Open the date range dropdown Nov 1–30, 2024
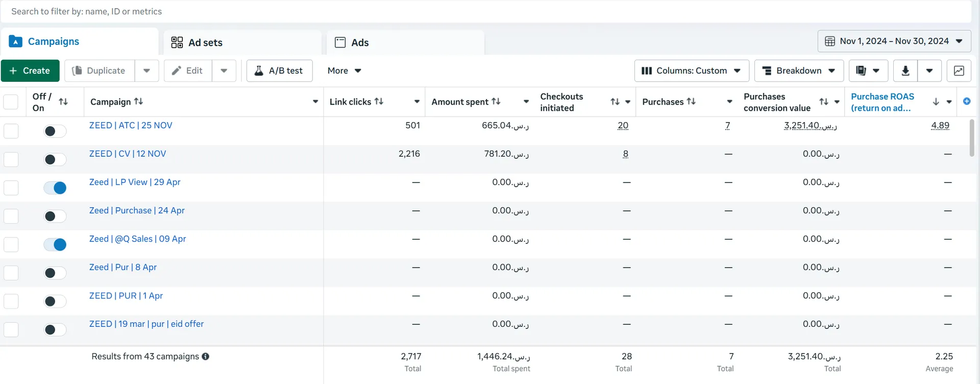 coord(894,41)
